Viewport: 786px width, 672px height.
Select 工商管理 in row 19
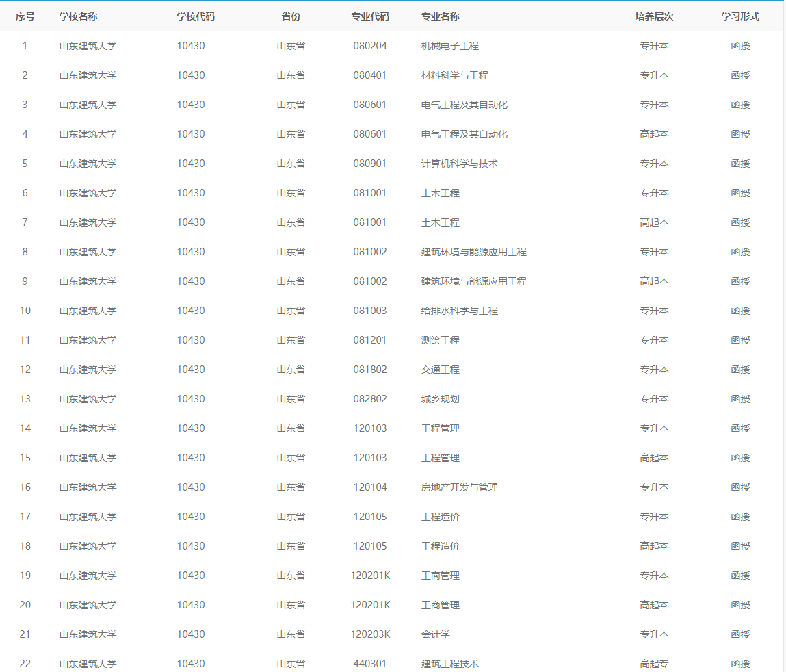click(440, 576)
